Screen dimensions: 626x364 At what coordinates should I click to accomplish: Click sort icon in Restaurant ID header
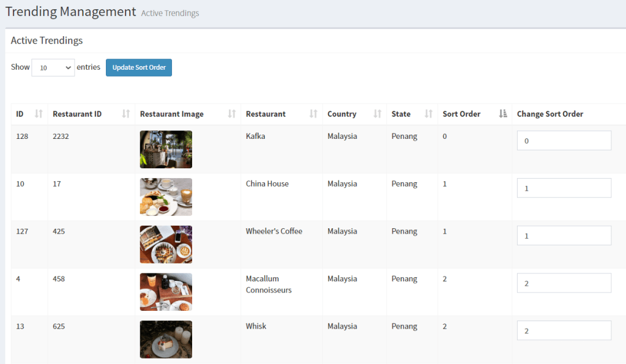pos(126,114)
